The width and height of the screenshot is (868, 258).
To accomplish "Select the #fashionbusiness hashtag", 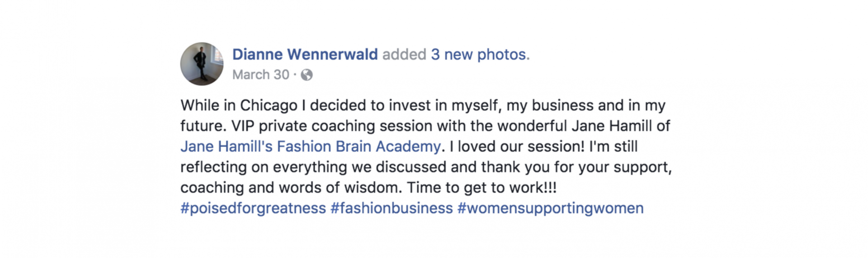I will (392, 208).
